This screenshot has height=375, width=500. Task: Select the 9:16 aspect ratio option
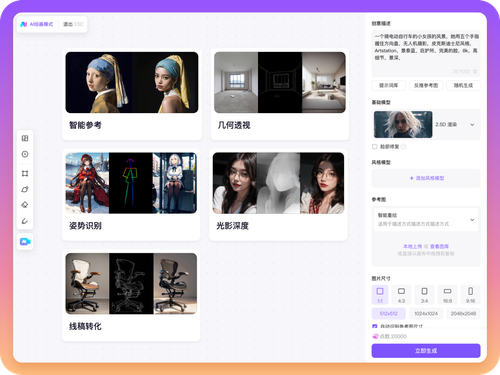[x=470, y=295]
